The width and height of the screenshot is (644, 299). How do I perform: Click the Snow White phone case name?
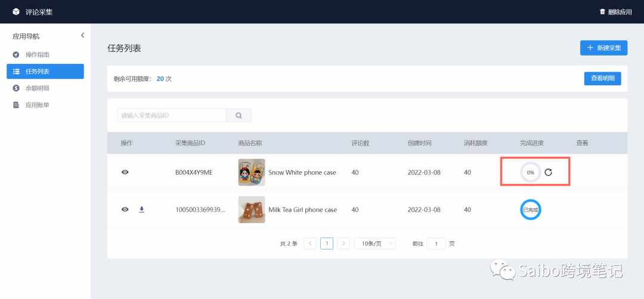(x=302, y=172)
